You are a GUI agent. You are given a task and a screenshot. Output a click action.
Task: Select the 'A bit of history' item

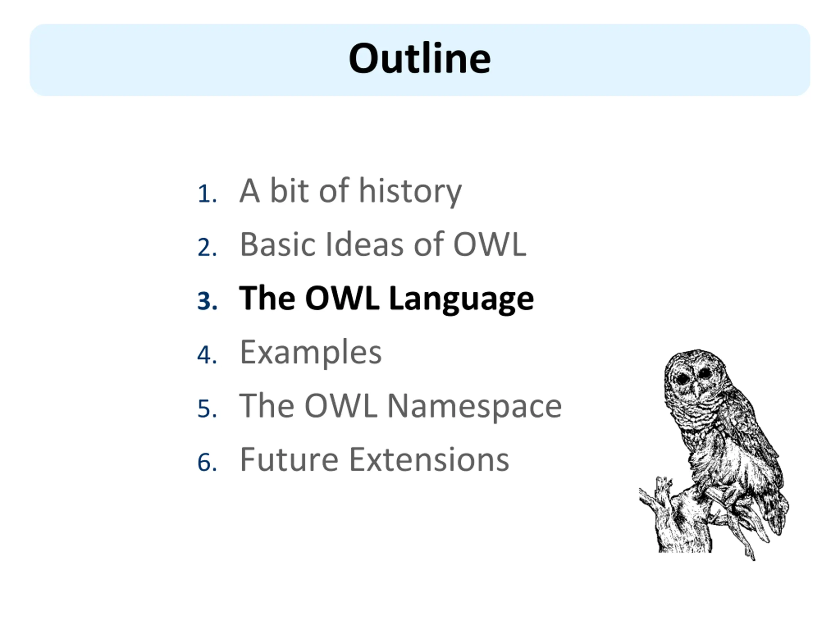coord(350,191)
